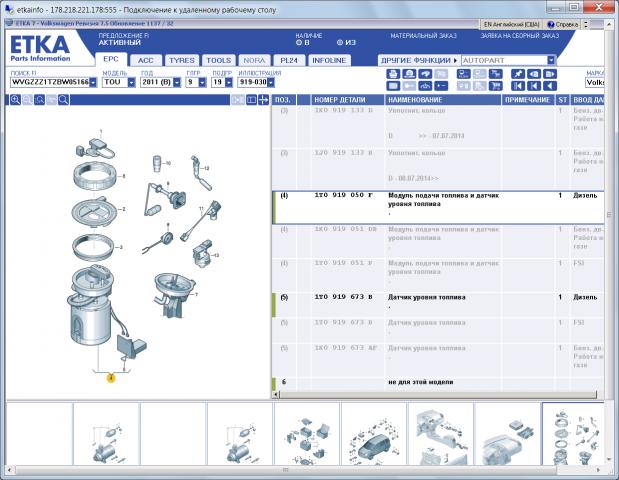Select row 6 'не для этой модели'

point(438,383)
